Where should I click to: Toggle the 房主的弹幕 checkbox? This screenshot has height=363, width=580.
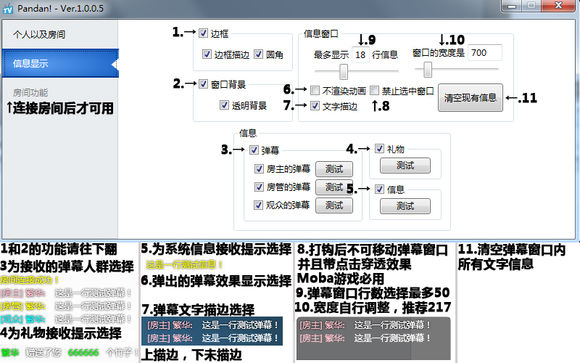[259, 169]
